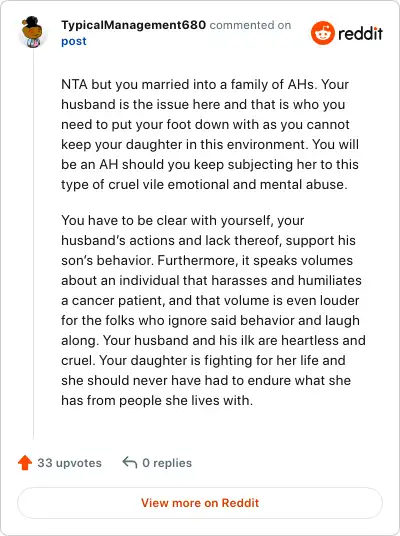Click the line "keep your daughter in this environment"

210,144
